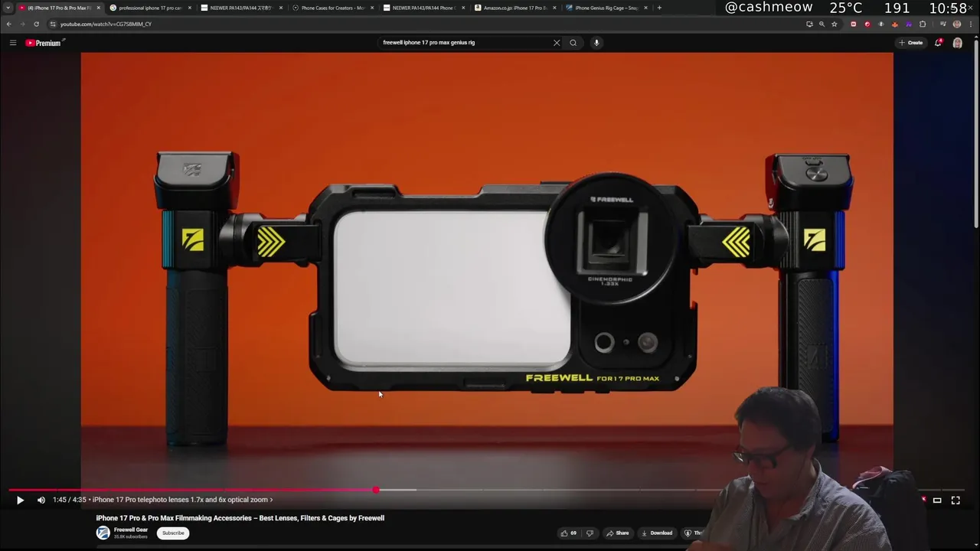This screenshot has height=551, width=980.
Task: Play the paused YouTube video
Action: 20,500
